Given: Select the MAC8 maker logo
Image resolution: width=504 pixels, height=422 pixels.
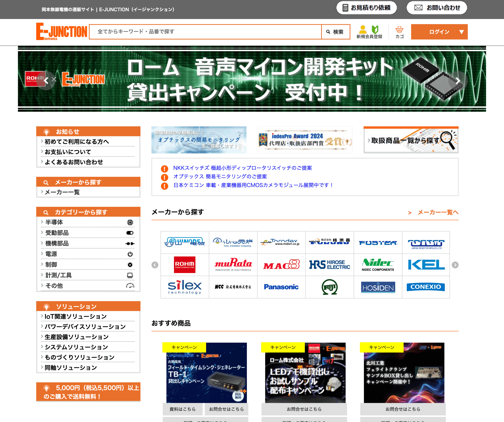Looking at the screenshot, I should point(281,265).
